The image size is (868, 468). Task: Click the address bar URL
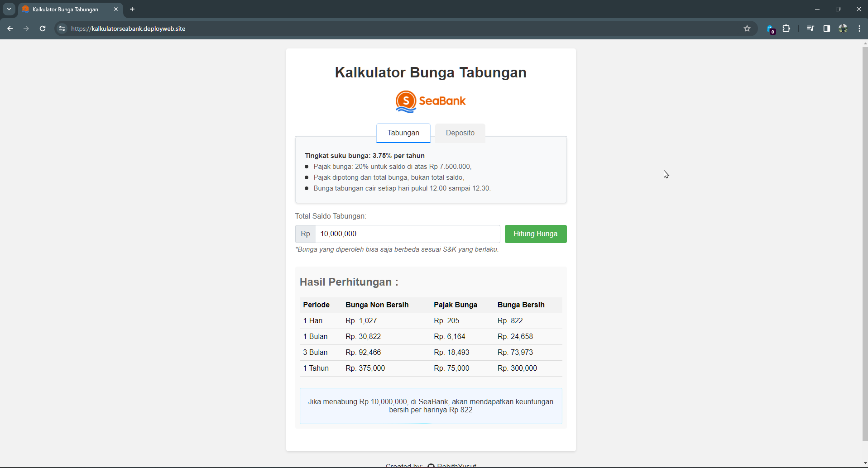coord(128,29)
